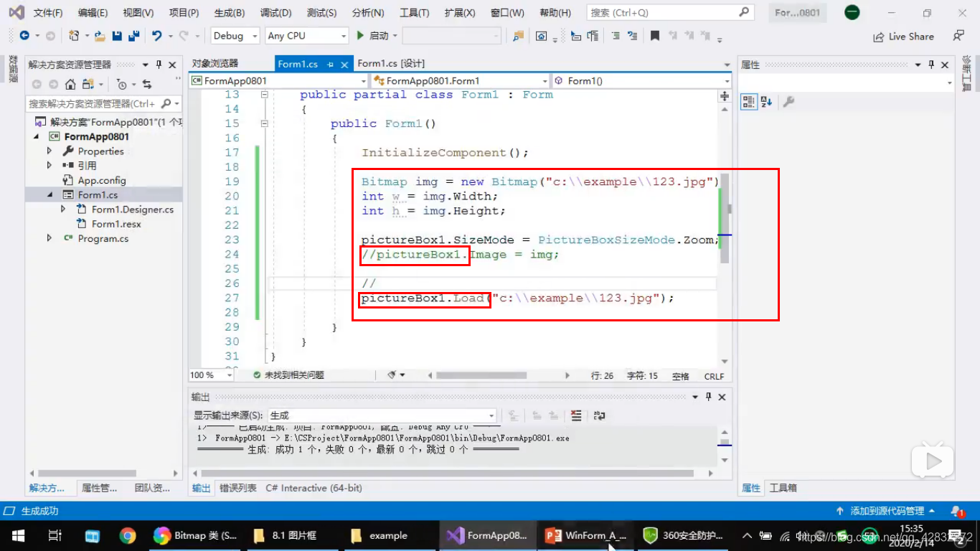Screen dimensions: 980x551
Task: Toggle auto-hide pin on Solution Explorer
Action: [159, 65]
